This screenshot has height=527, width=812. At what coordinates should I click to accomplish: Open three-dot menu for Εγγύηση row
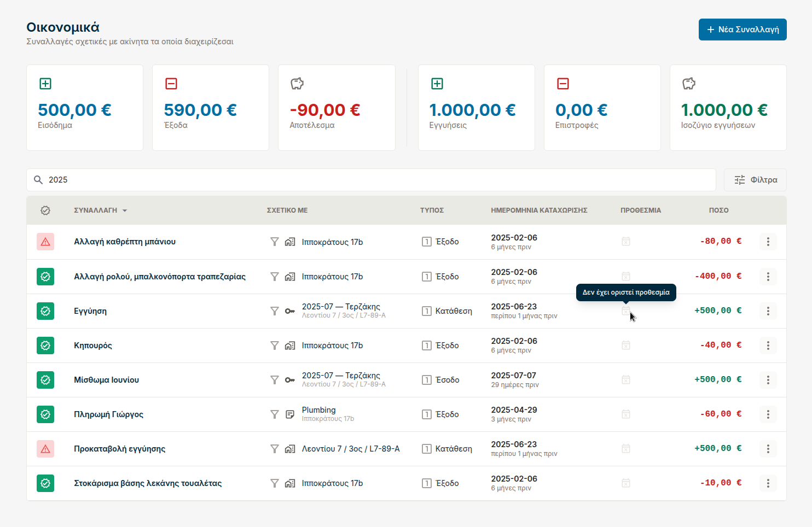pyautogui.click(x=768, y=311)
